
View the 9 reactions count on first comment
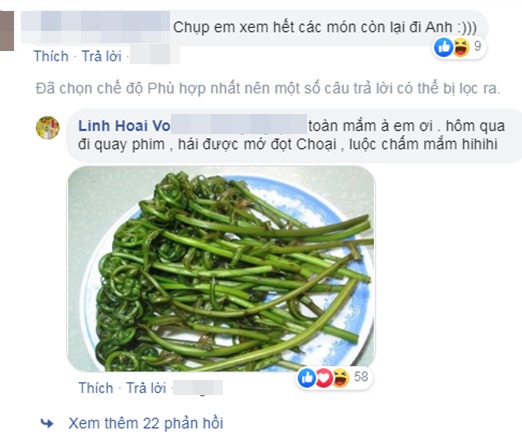coord(478,46)
